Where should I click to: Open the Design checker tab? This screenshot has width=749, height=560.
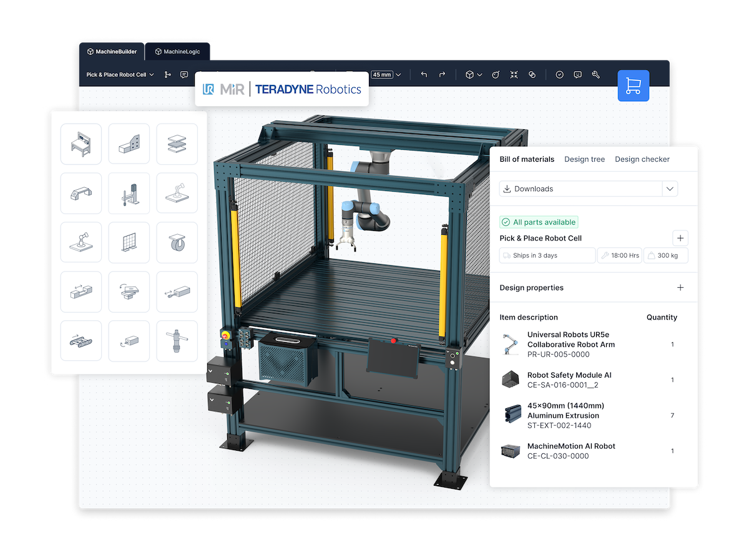(x=642, y=159)
